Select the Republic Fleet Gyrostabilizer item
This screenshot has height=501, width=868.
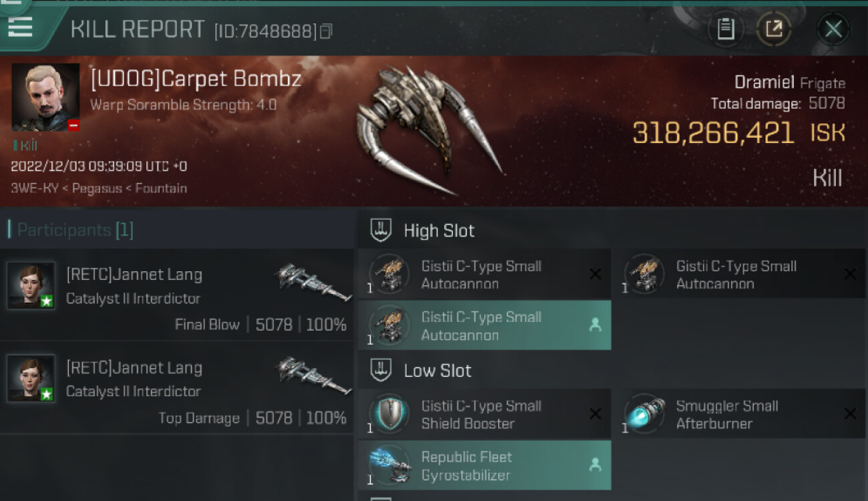tap(484, 466)
